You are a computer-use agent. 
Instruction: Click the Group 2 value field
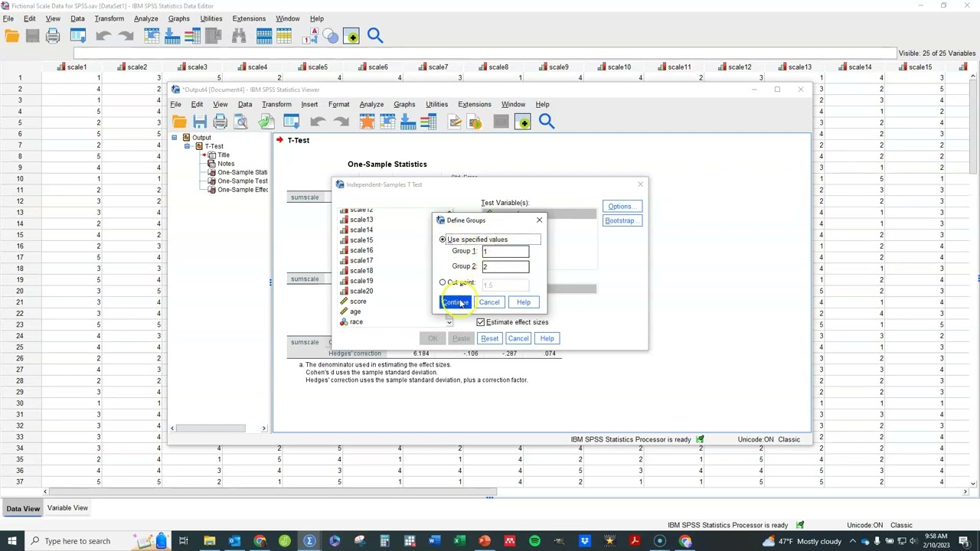505,266
